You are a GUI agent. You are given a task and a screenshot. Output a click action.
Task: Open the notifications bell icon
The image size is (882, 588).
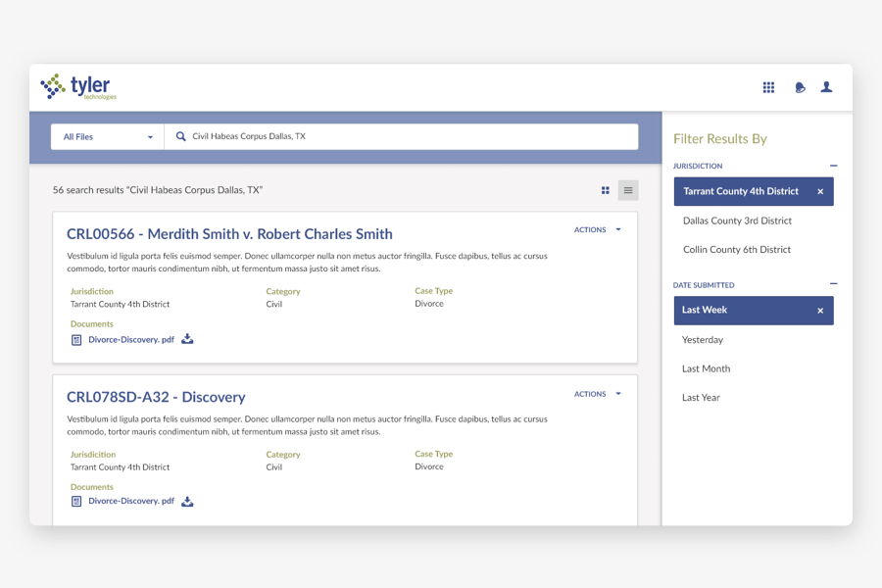tap(800, 87)
